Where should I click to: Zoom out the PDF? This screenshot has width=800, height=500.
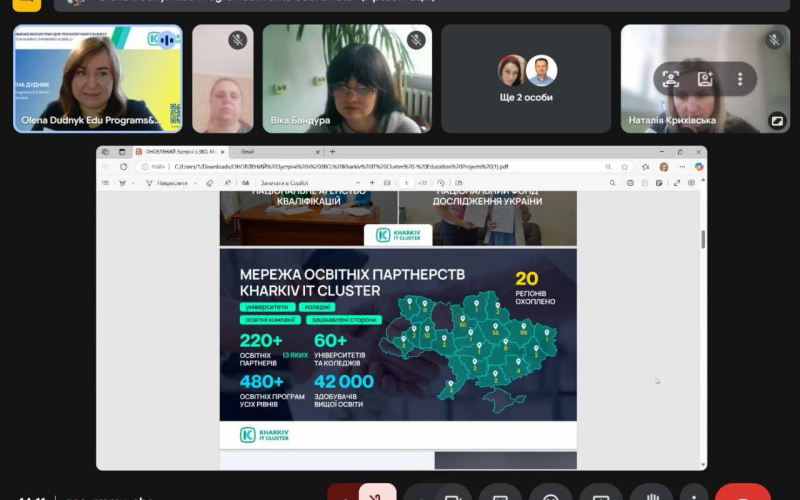pyautogui.click(x=358, y=183)
